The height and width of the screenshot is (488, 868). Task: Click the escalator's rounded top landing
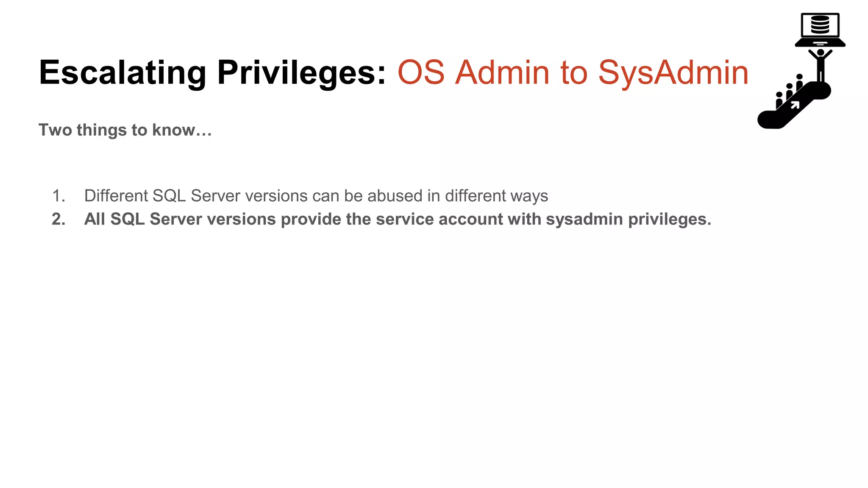[821, 90]
